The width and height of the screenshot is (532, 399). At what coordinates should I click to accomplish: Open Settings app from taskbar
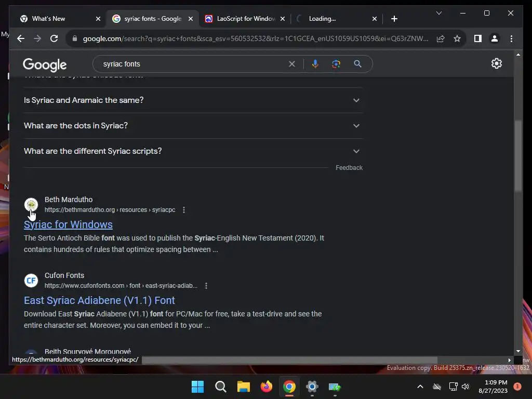(312, 387)
